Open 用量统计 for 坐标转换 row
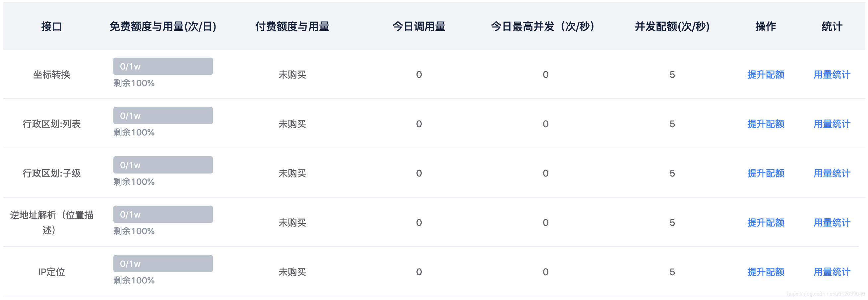This screenshot has height=300, width=868. (832, 75)
